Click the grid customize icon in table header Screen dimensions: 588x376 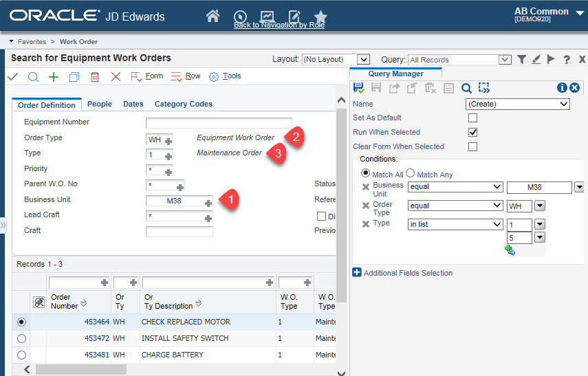pyautogui.click(x=39, y=302)
